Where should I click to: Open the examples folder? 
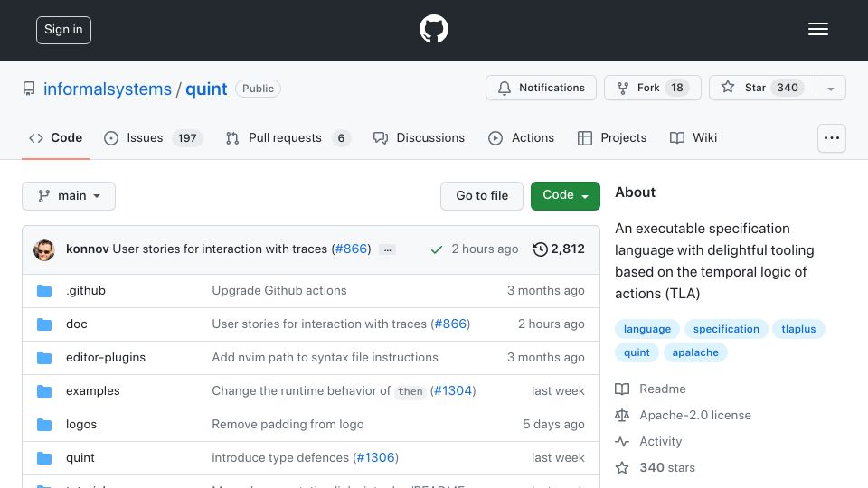pos(92,390)
